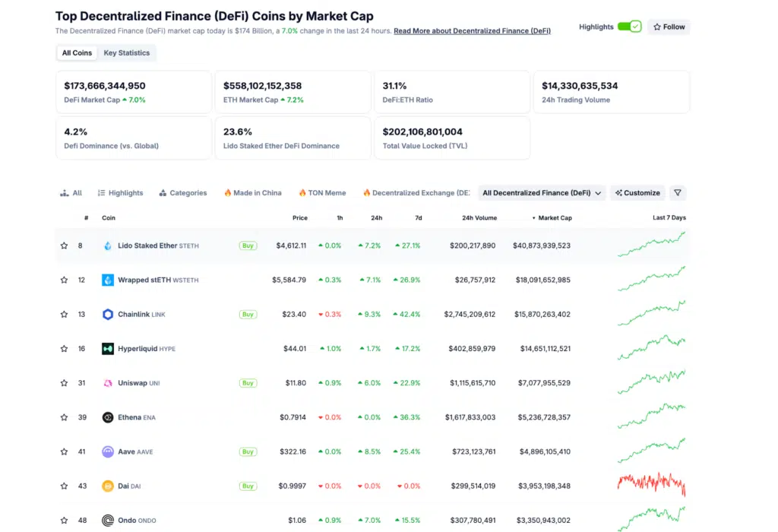The image size is (778, 532).
Task: Star Lido Staked Ether as favorite
Action: click(x=65, y=246)
